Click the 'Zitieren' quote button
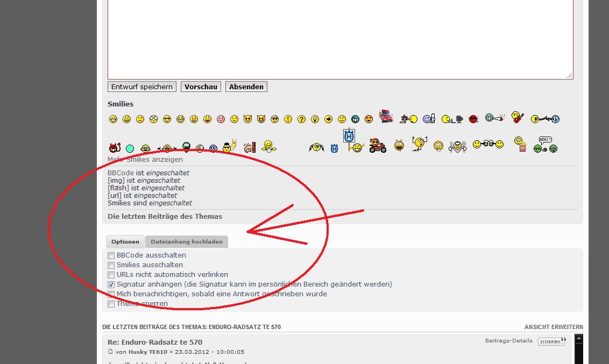The image size is (609, 364). (x=551, y=341)
